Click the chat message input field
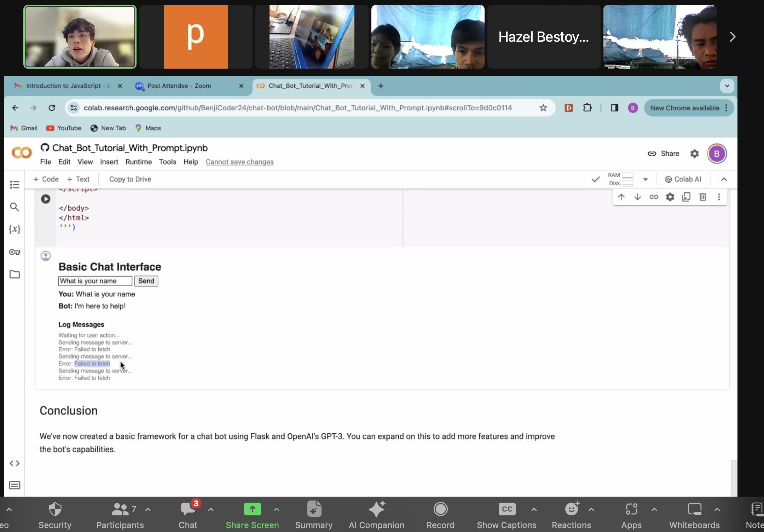This screenshot has width=764, height=532. 95,281
